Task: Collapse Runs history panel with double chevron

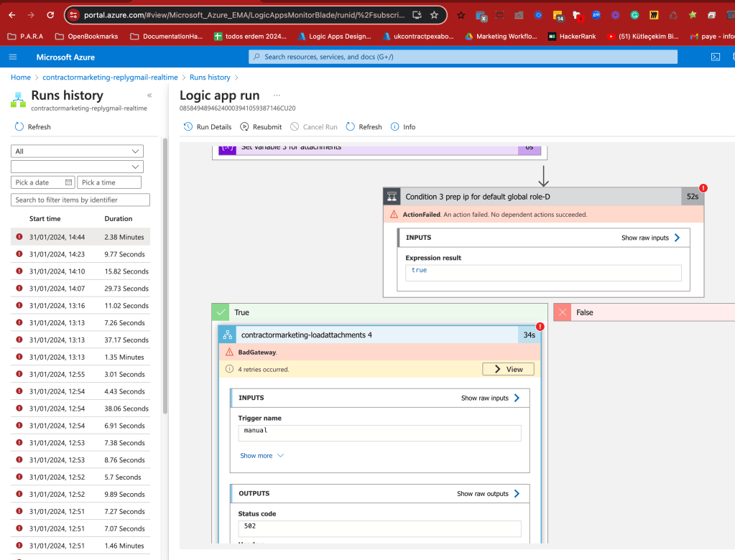Action: pos(149,95)
